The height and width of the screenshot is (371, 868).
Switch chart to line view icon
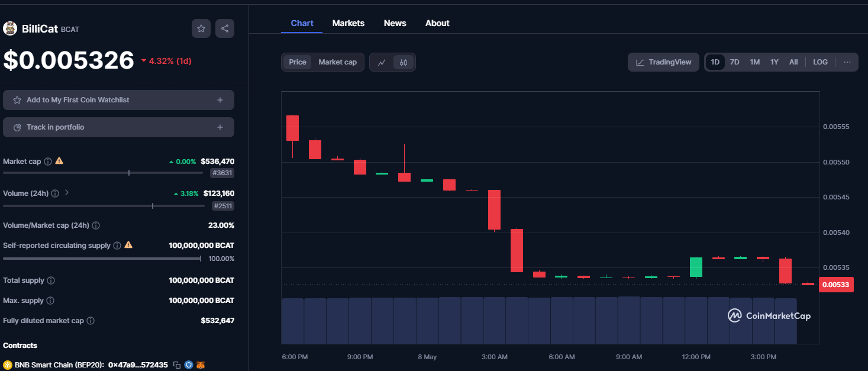(x=382, y=62)
